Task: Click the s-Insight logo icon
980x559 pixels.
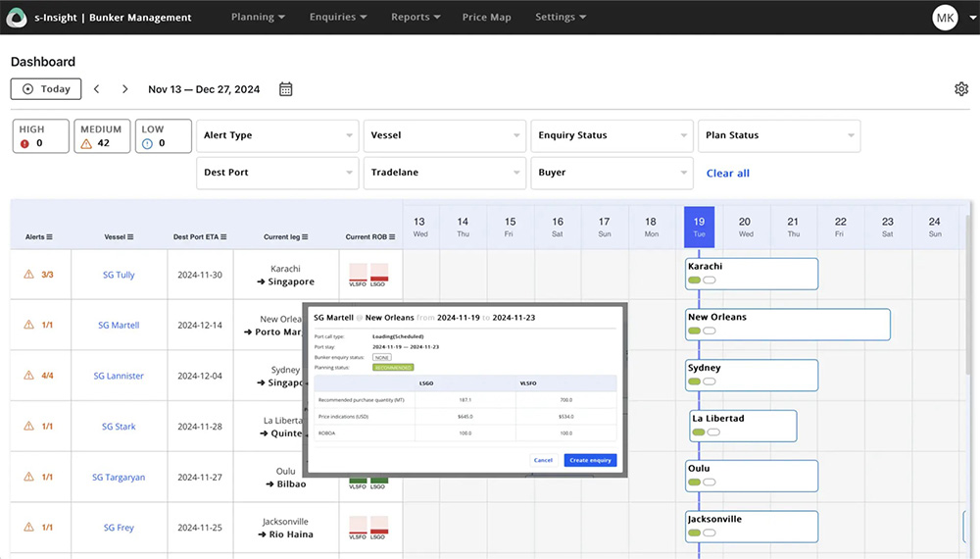Action: [x=17, y=17]
